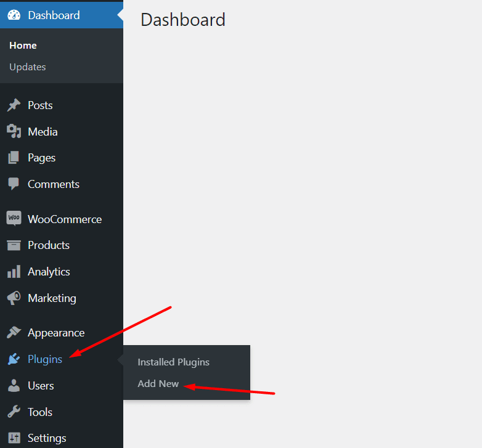Open the Plugins menu label
Viewport: 482px width, 448px height.
pyautogui.click(x=45, y=359)
